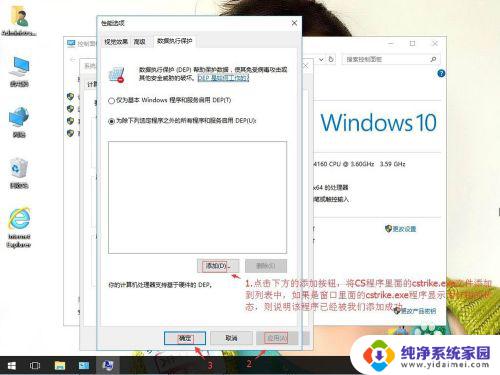The image size is (500, 375).
Task: Click the search magnifier in Control Panel
Action: pos(433,59)
